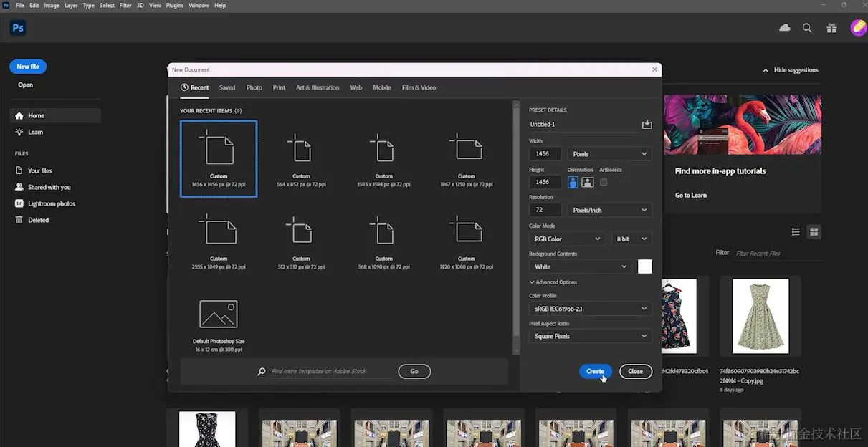Enable the Artboards checkbox
This screenshot has width=868, height=447.
point(604,182)
